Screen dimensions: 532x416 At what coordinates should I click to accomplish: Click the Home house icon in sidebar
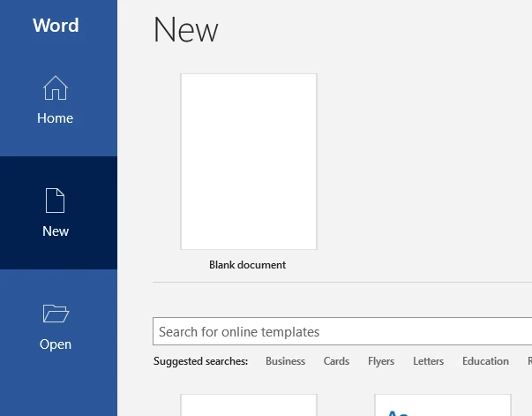pos(56,88)
